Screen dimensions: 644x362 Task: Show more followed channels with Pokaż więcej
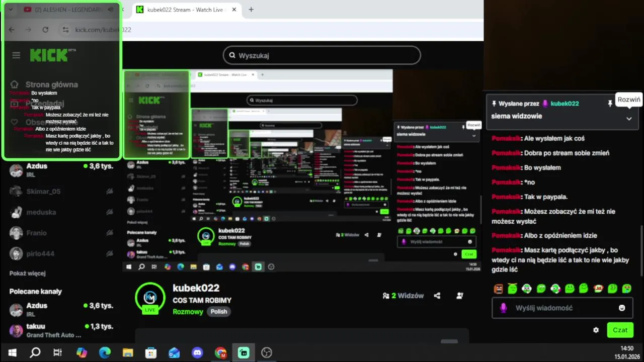tap(28, 274)
